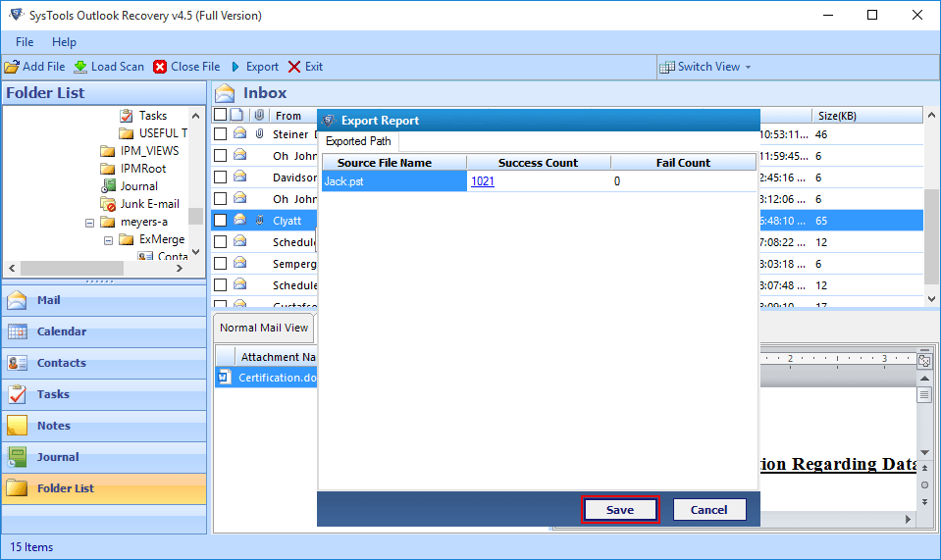941x560 pixels.
Task: Open the Tasks navigation pane
Action: [104, 394]
